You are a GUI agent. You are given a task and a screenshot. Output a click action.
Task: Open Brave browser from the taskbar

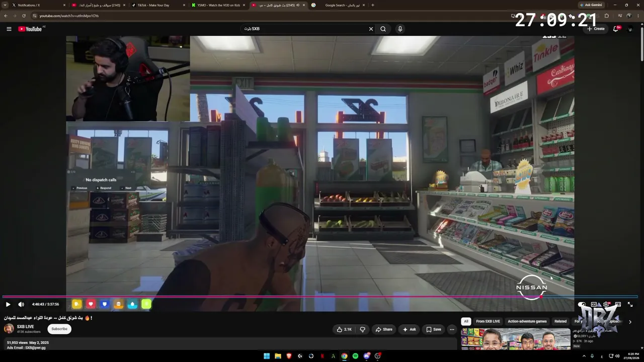tap(289, 356)
